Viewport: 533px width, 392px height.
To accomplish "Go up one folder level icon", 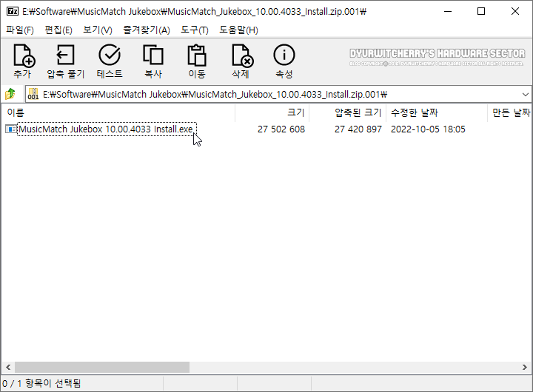I will 10,94.
